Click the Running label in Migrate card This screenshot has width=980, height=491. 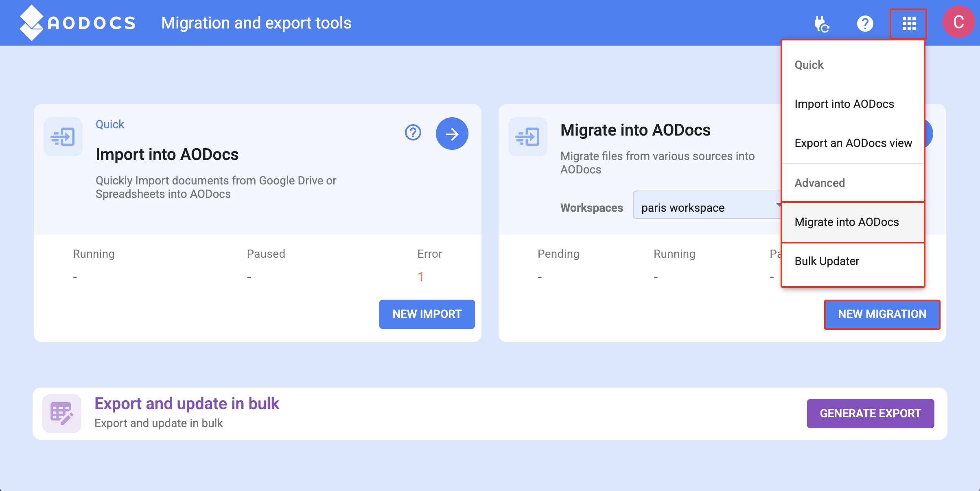[x=674, y=254]
